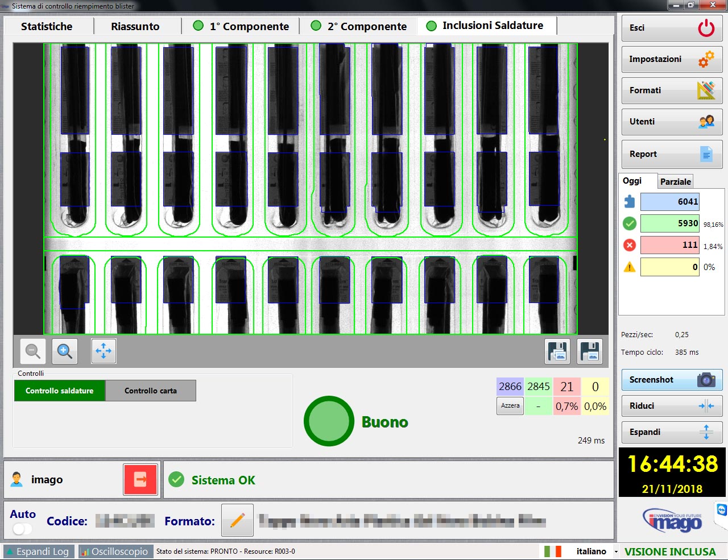
Task: Click the total count field 6041
Action: tap(670, 202)
